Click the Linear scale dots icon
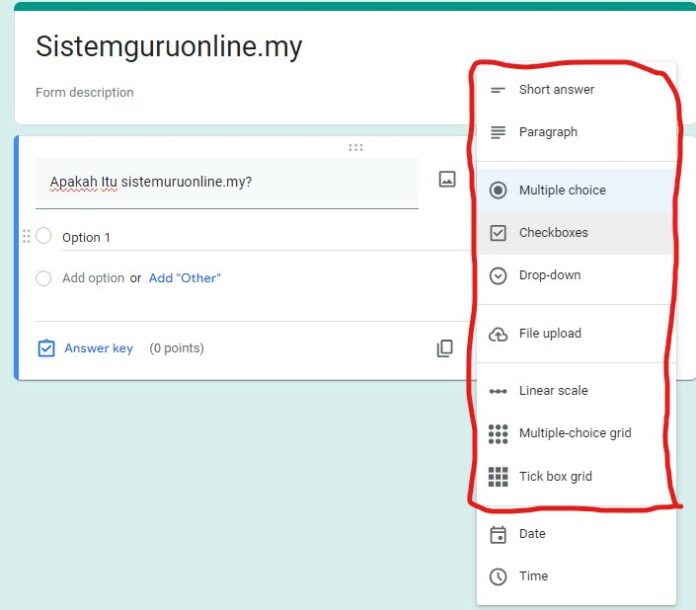The height and width of the screenshot is (610, 696). click(x=498, y=391)
